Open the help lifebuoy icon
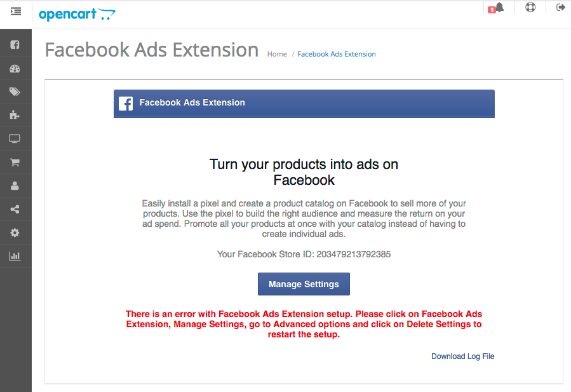The height and width of the screenshot is (392, 571). tap(530, 7)
